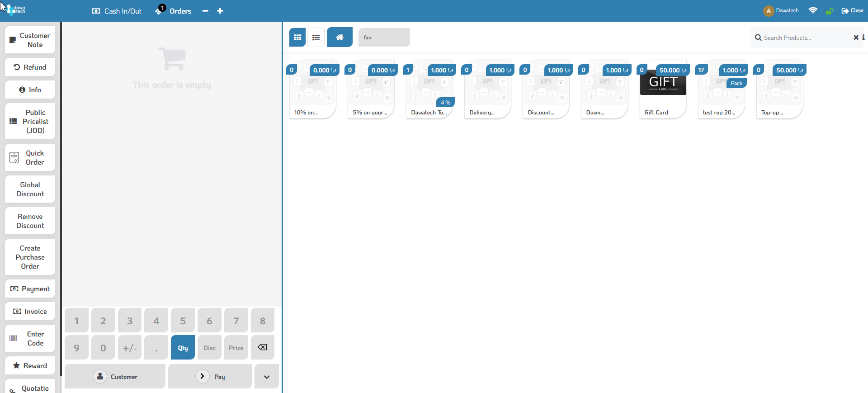The width and height of the screenshot is (868, 393).
Task: Open the Cash In/Out dialog
Action: click(x=117, y=11)
